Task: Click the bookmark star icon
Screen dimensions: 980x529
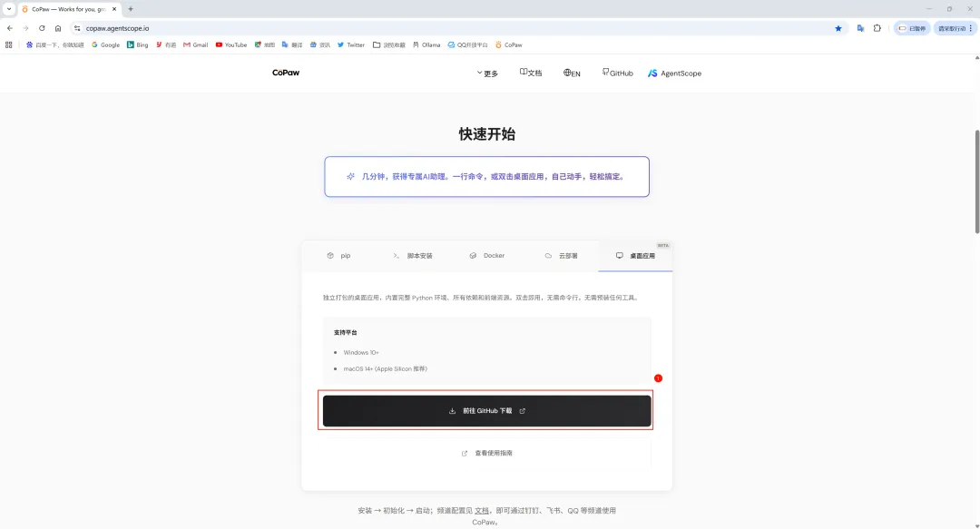Action: [x=838, y=28]
